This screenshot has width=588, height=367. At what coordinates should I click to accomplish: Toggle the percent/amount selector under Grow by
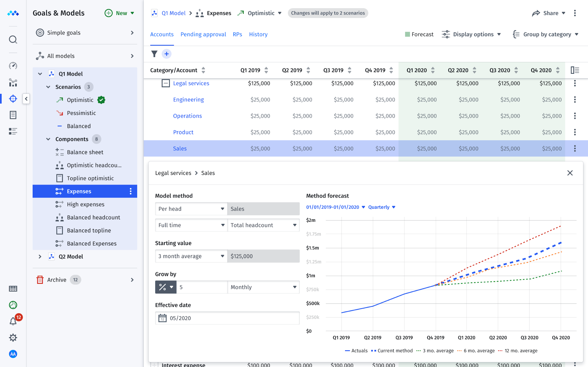[165, 287]
